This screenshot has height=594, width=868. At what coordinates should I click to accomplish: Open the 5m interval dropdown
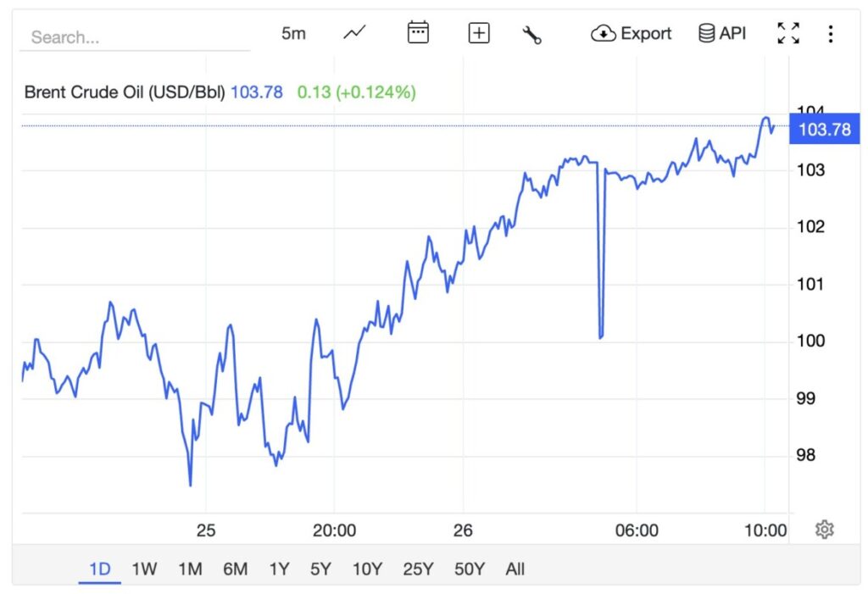[292, 32]
